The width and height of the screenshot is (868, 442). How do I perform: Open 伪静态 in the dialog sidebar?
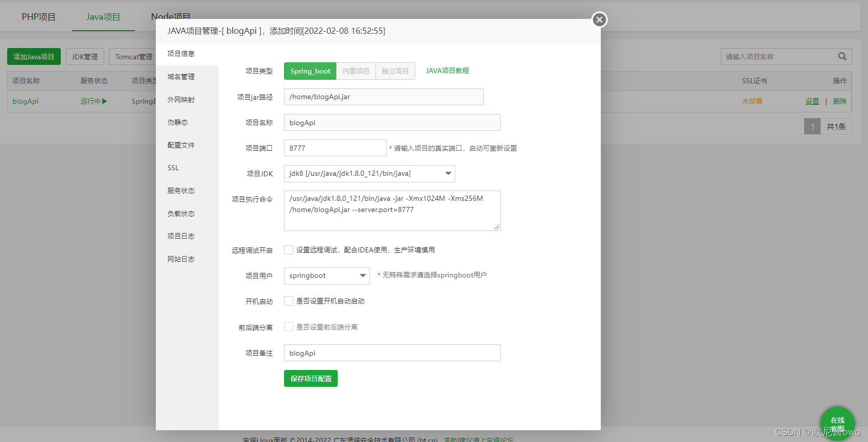click(x=187, y=122)
